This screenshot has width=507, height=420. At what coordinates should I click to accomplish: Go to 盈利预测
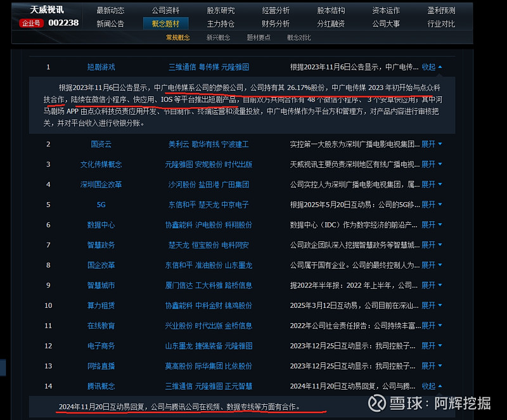click(x=441, y=11)
